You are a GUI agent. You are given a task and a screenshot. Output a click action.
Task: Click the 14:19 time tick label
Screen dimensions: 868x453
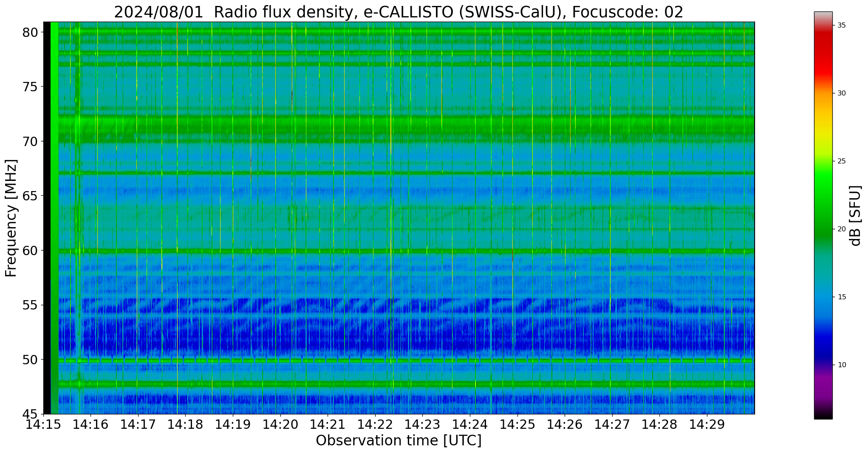coord(233,425)
